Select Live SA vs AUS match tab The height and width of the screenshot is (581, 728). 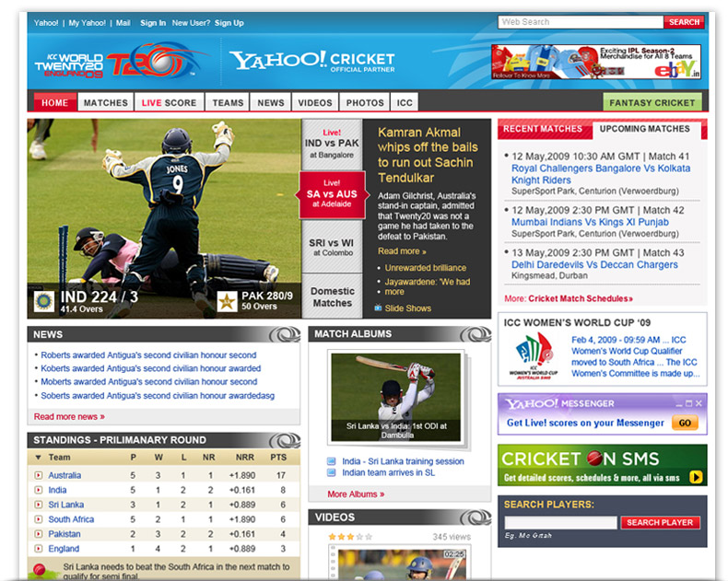(332, 194)
